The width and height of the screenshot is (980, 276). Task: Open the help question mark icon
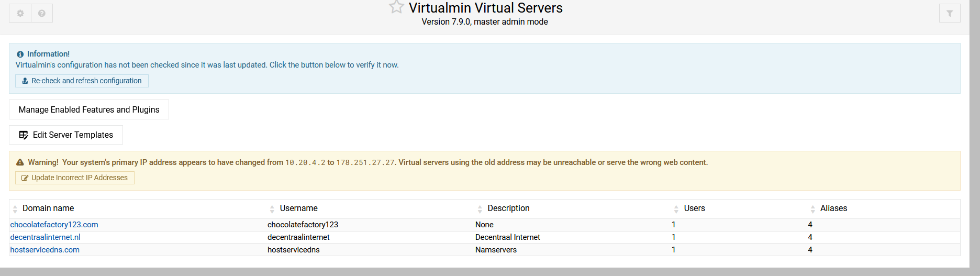pyautogui.click(x=42, y=13)
